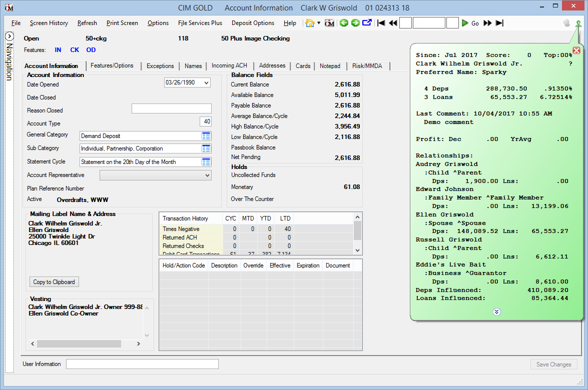Open the Options menu
This screenshot has width=588, height=390.
pos(158,23)
